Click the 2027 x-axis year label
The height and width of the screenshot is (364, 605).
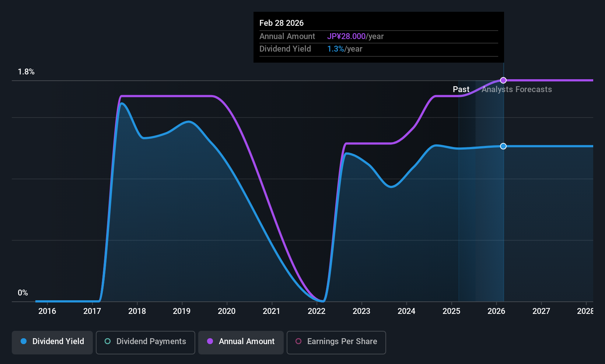(x=541, y=311)
